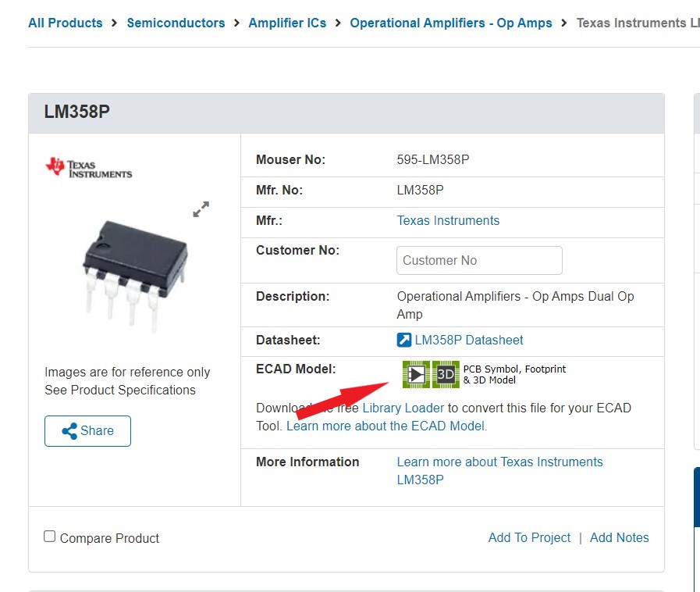Click the 3D model icon
This screenshot has height=592, width=700.
point(446,375)
